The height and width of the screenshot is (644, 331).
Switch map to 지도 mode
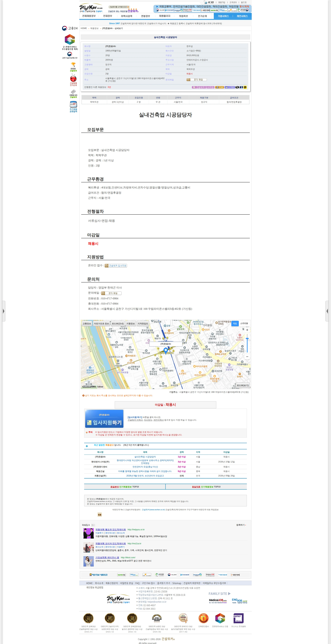[x=235, y=324]
